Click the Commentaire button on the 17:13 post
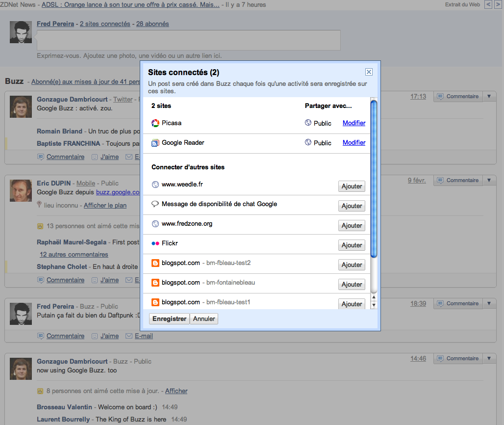This screenshot has width=504, height=425. [458, 97]
